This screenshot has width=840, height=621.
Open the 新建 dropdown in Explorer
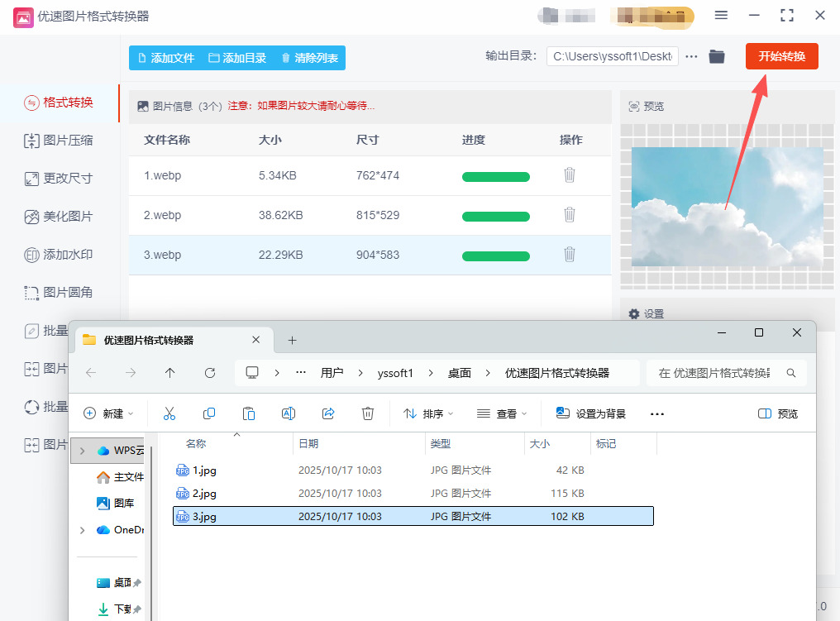pyautogui.click(x=109, y=413)
